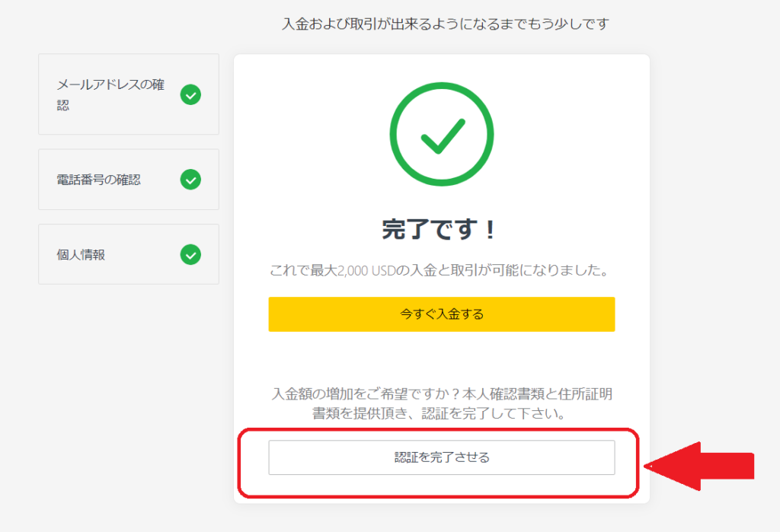Click the white completion card panel
This screenshot has height=532, width=780.
(442, 358)
